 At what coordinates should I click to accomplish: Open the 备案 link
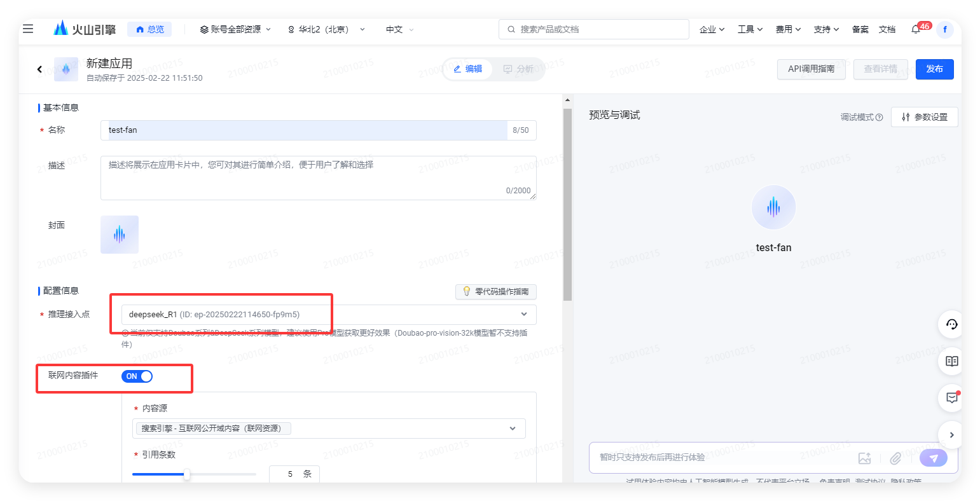pyautogui.click(x=860, y=29)
